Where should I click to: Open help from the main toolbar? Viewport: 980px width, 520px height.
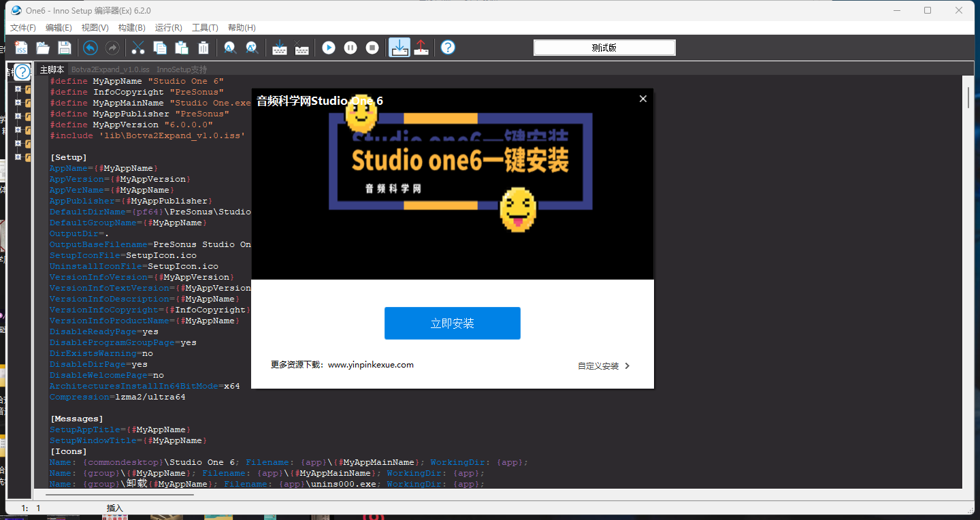(448, 48)
